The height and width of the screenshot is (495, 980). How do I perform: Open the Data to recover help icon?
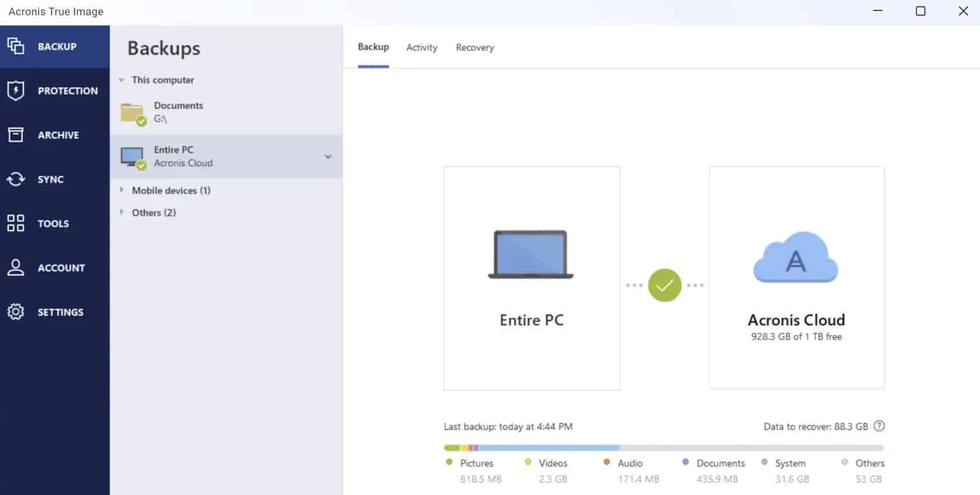click(x=879, y=426)
